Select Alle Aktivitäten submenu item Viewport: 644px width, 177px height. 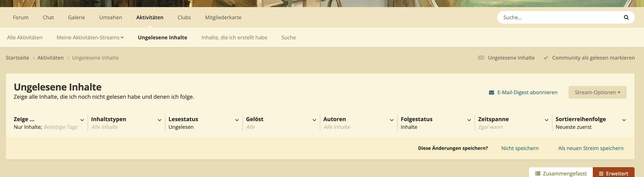(x=24, y=37)
